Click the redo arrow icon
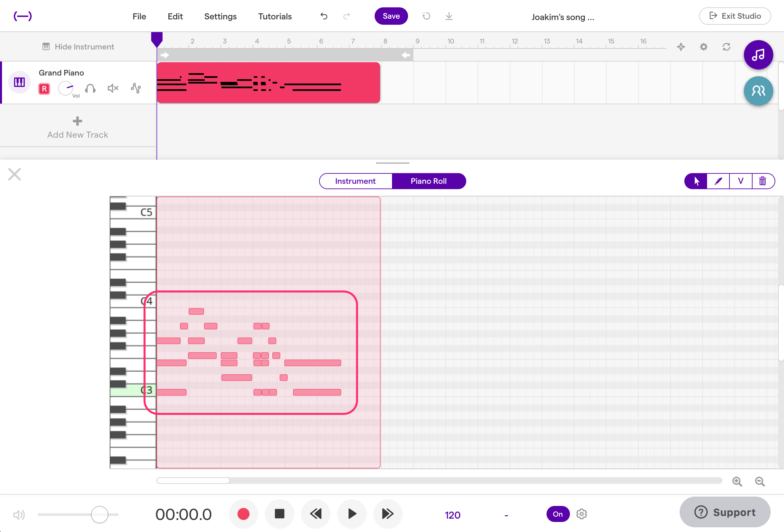The image size is (784, 532). pyautogui.click(x=347, y=16)
